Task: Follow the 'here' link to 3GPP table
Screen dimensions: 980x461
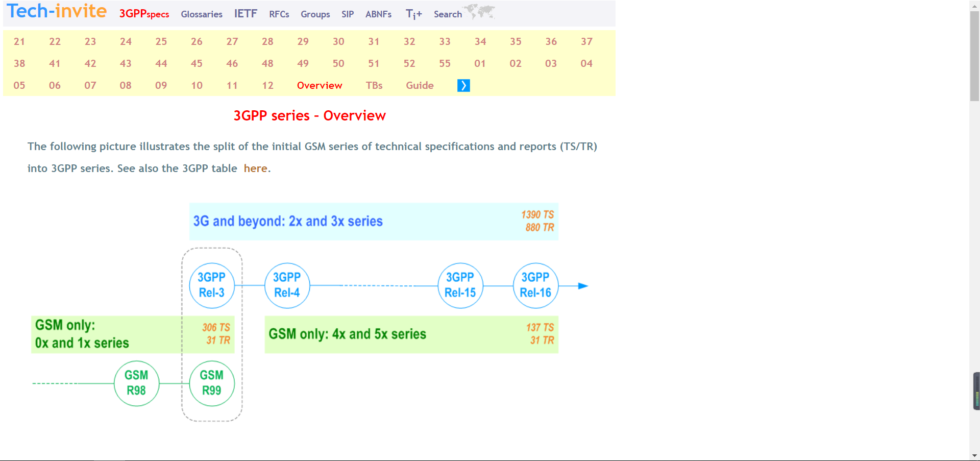Action: [255, 168]
